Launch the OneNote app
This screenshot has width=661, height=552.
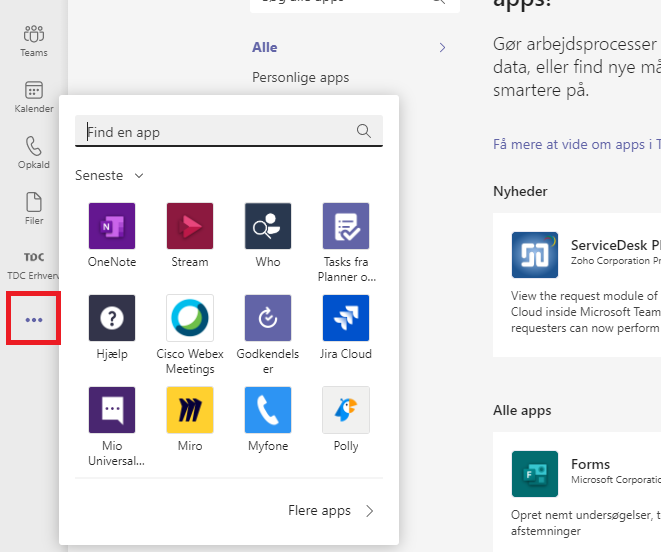tap(112, 235)
